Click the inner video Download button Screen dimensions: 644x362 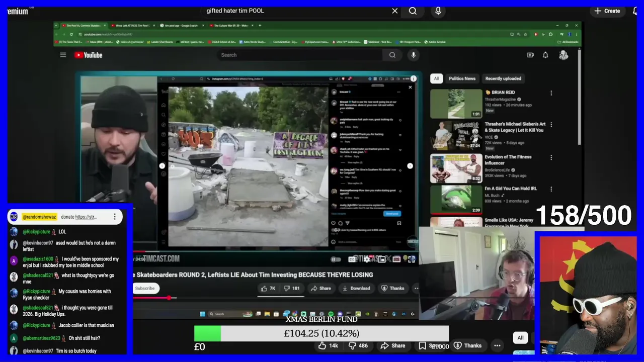click(x=356, y=288)
